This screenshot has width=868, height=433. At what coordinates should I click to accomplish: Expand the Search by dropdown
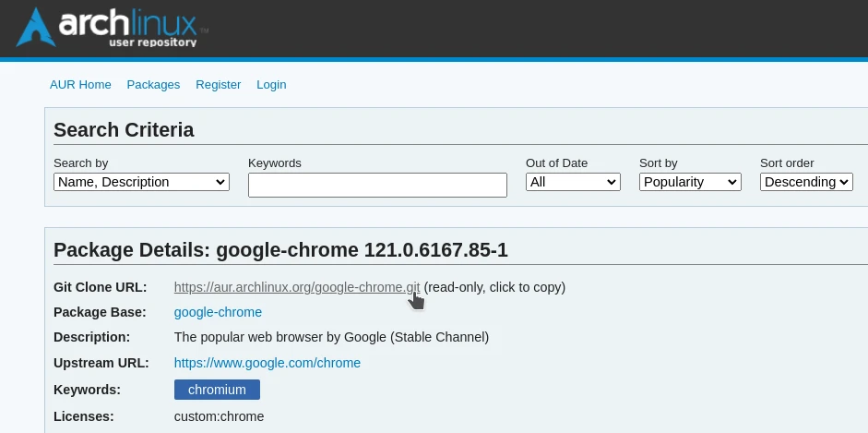pos(141,183)
